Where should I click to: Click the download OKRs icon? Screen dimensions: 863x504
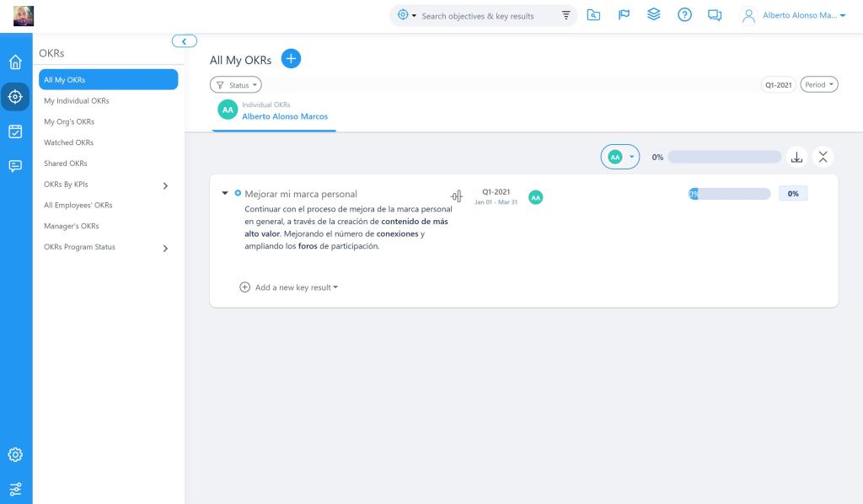click(x=796, y=157)
